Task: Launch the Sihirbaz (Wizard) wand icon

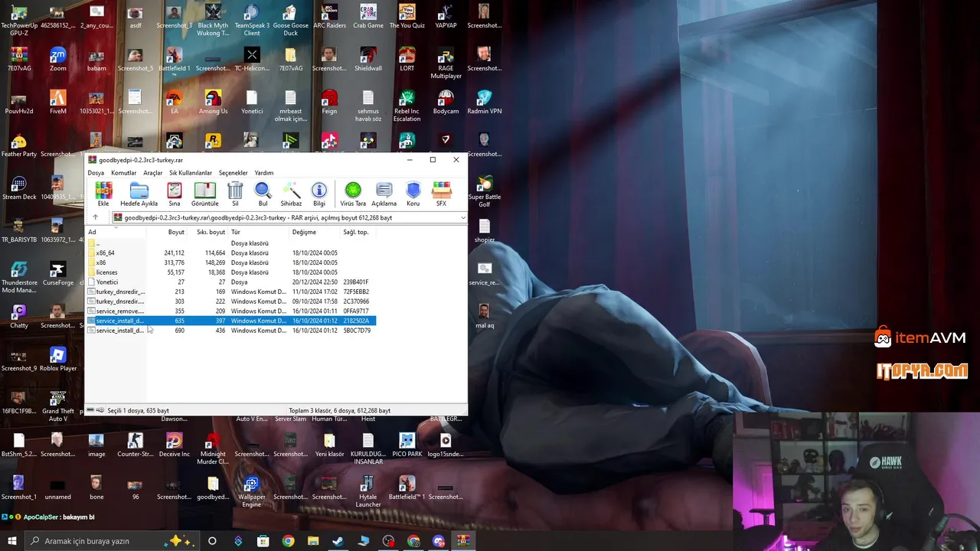Action: (291, 194)
